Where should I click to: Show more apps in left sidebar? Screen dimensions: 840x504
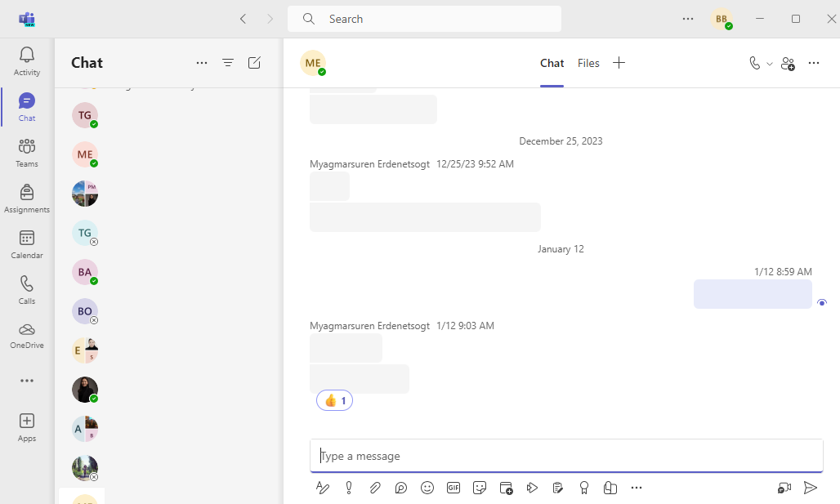pos(27,381)
